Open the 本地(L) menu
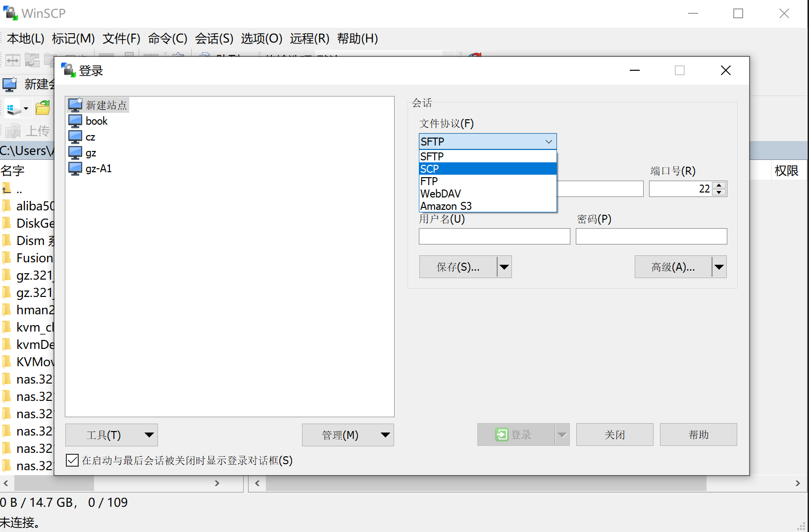Screen dimensions: 809x532 [25, 39]
